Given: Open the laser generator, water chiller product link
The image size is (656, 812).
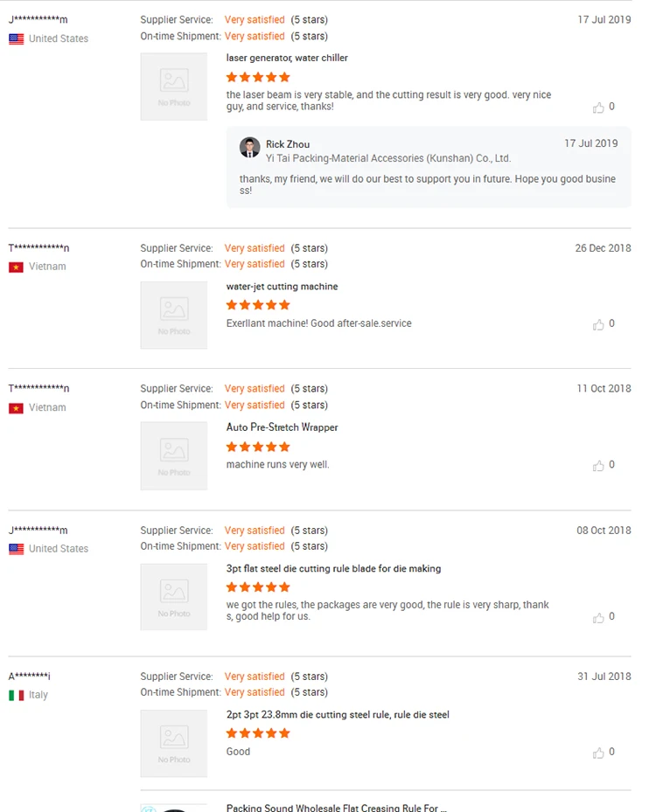Looking at the screenshot, I should pos(287,58).
